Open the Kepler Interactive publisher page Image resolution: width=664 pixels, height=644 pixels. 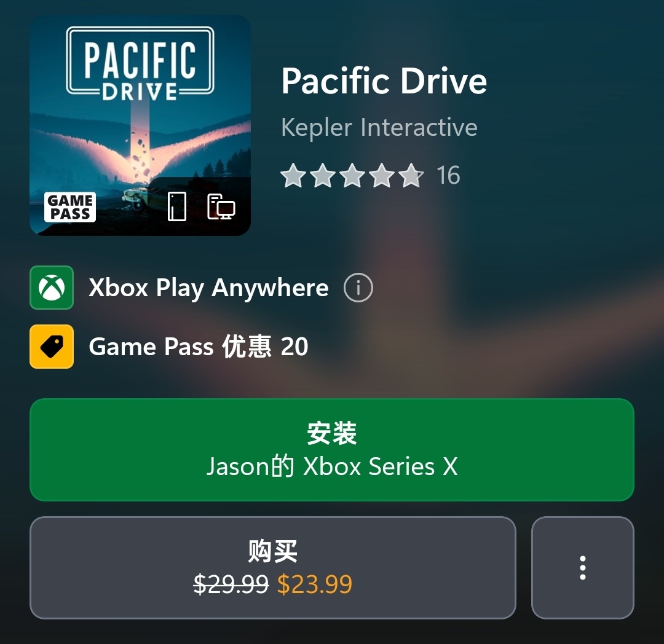pos(379,127)
